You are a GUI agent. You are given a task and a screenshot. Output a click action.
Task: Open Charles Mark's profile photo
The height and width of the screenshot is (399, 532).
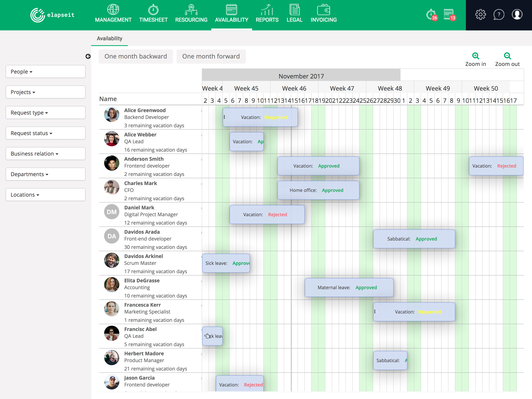(112, 187)
